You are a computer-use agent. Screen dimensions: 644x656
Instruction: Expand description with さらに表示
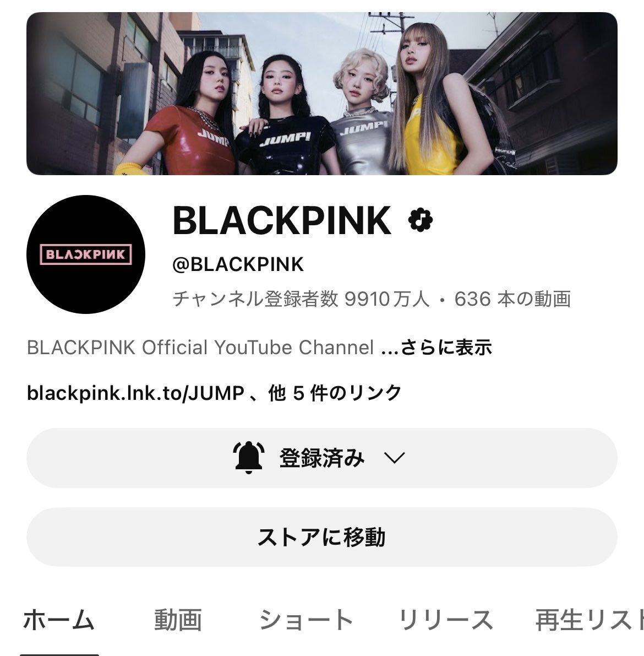446,348
